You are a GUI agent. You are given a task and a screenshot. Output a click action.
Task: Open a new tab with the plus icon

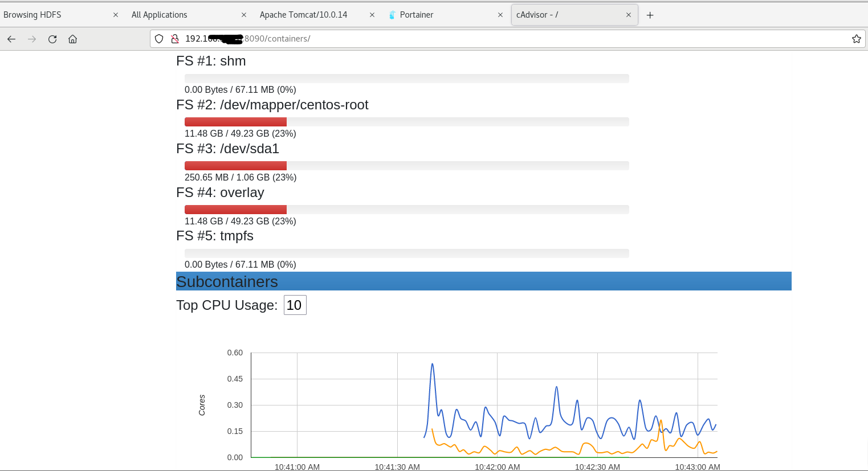pyautogui.click(x=650, y=15)
